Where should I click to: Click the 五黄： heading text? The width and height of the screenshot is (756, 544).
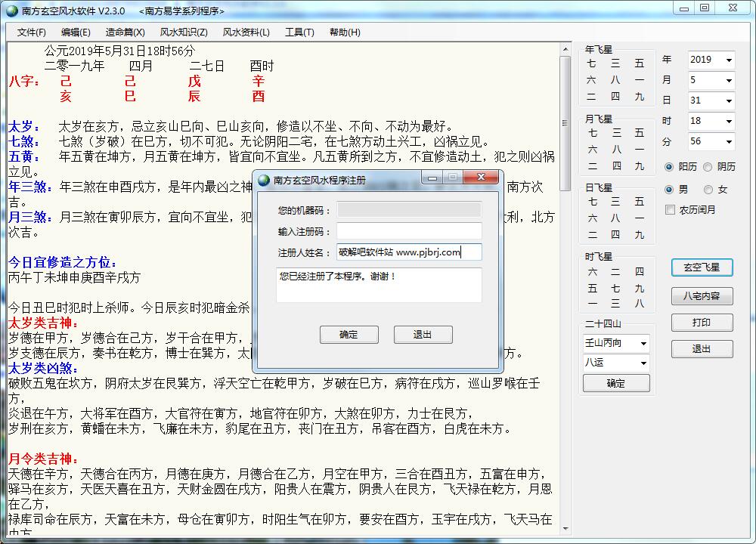point(24,156)
